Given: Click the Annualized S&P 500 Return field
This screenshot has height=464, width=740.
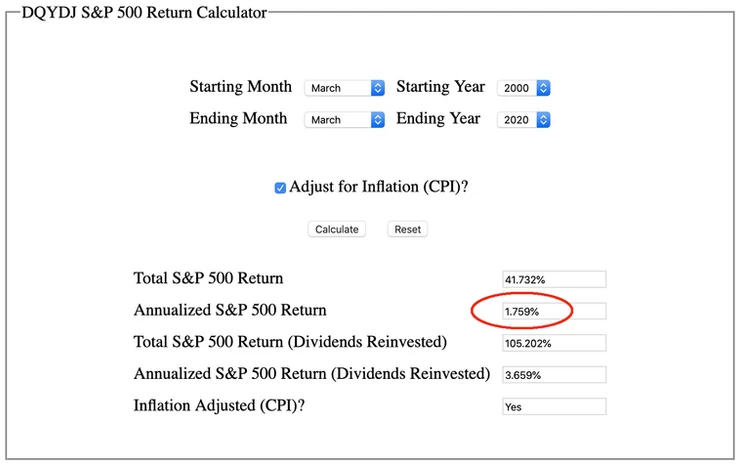Looking at the screenshot, I should 554,312.
